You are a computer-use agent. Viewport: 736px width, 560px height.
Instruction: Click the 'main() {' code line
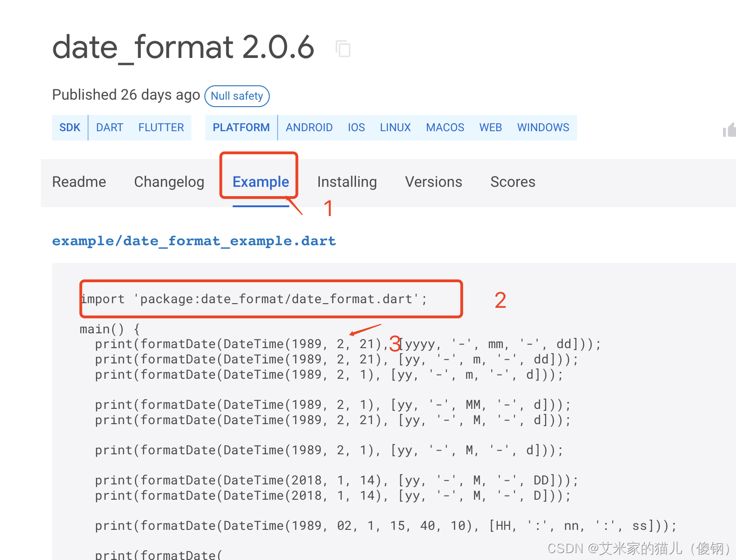coord(110,329)
